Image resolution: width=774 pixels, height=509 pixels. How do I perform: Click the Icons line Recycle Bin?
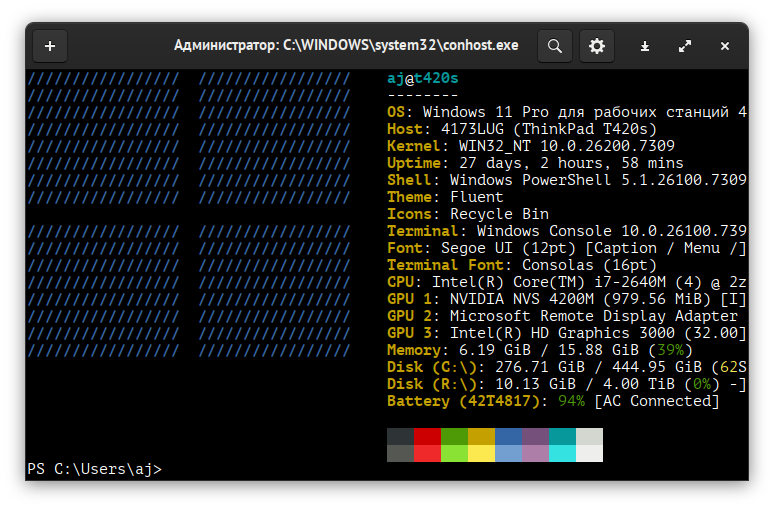tap(467, 214)
